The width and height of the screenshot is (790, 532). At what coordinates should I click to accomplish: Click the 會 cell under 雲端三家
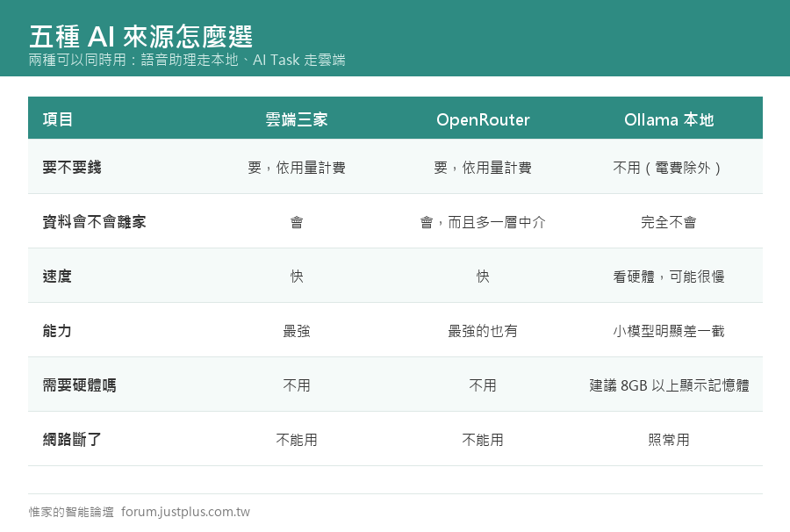click(297, 221)
